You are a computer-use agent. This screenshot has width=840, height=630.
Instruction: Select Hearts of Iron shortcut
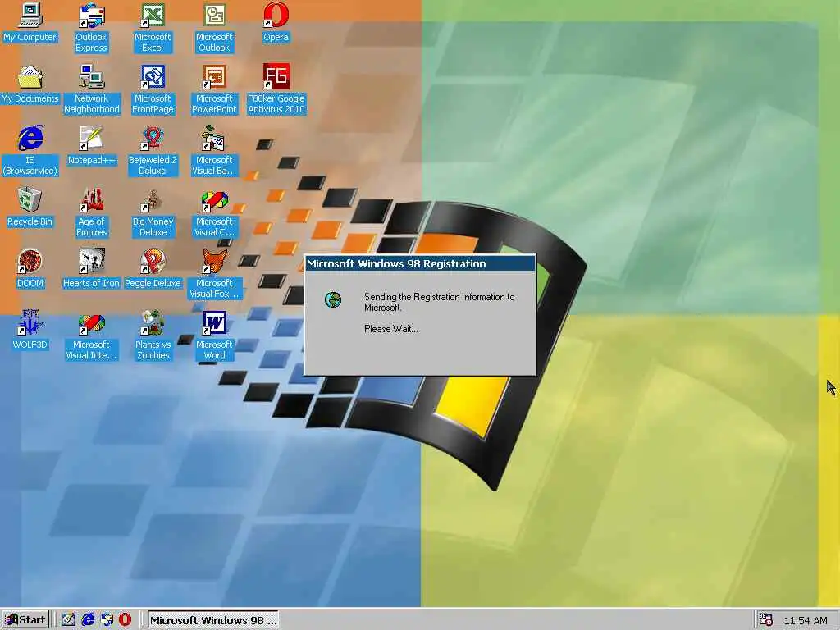pyautogui.click(x=92, y=269)
